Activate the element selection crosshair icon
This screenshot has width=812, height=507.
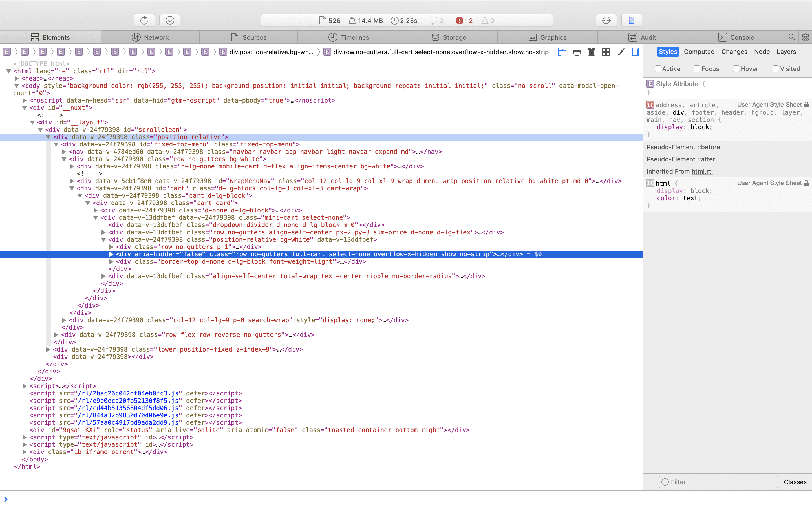[x=606, y=20]
